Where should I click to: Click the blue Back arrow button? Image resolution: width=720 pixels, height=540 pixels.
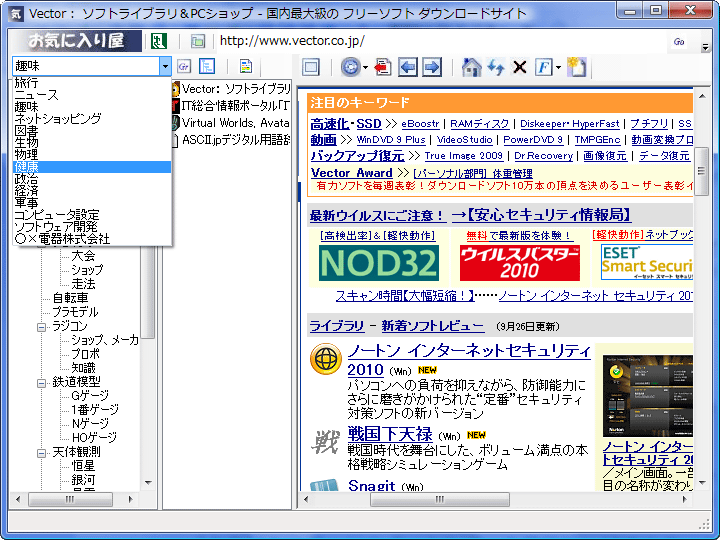click(408, 67)
